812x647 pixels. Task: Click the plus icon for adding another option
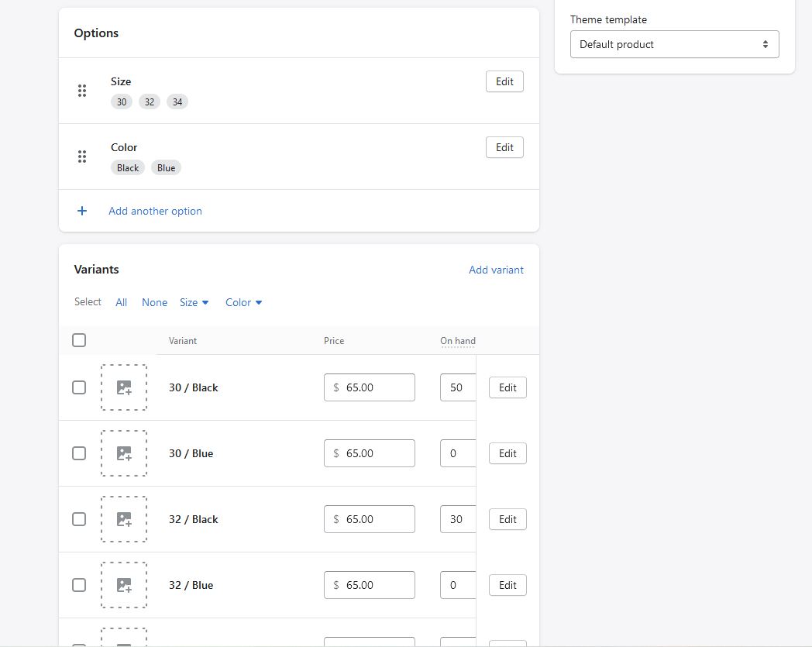[x=82, y=211]
